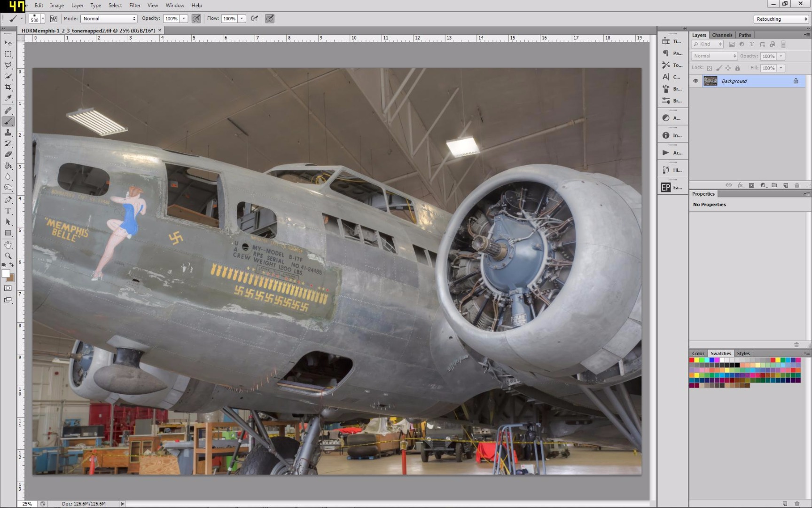Change the screen mode from the toolbox

(x=8, y=300)
